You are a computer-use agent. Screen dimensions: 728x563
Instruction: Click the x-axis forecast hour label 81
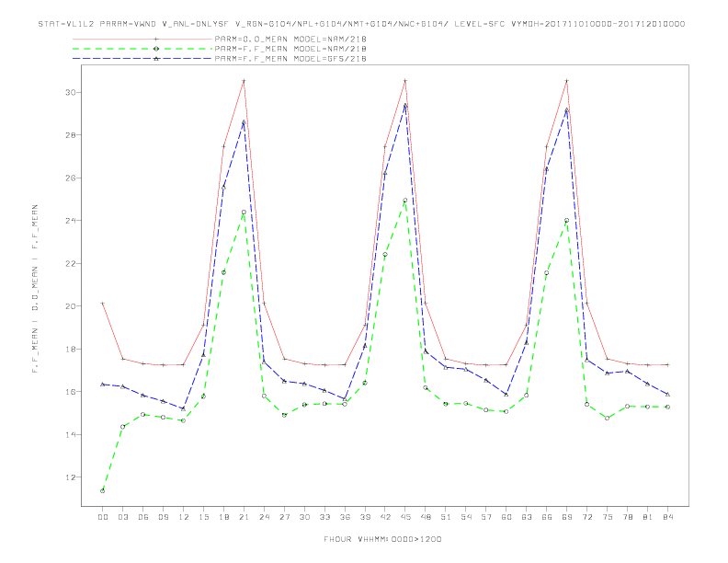[648, 517]
